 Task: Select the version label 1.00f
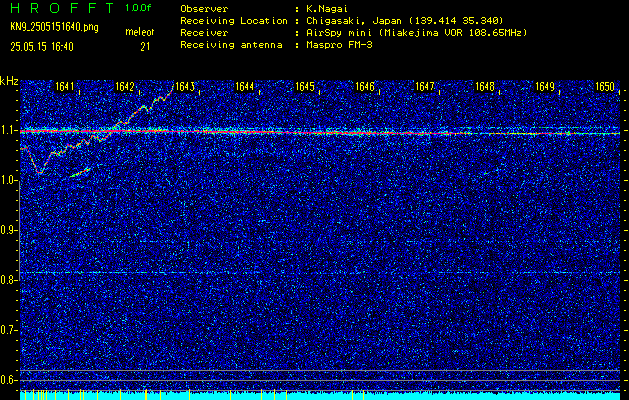coord(138,8)
